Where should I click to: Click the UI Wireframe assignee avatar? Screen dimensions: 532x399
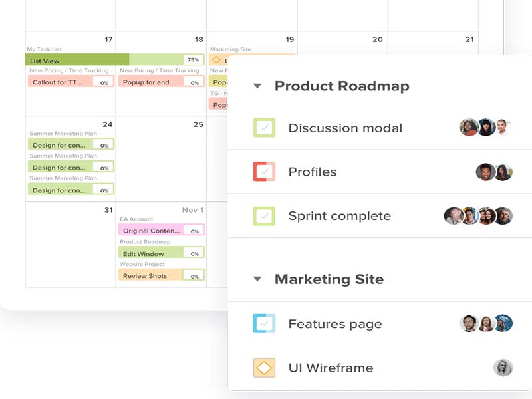pyautogui.click(x=503, y=368)
